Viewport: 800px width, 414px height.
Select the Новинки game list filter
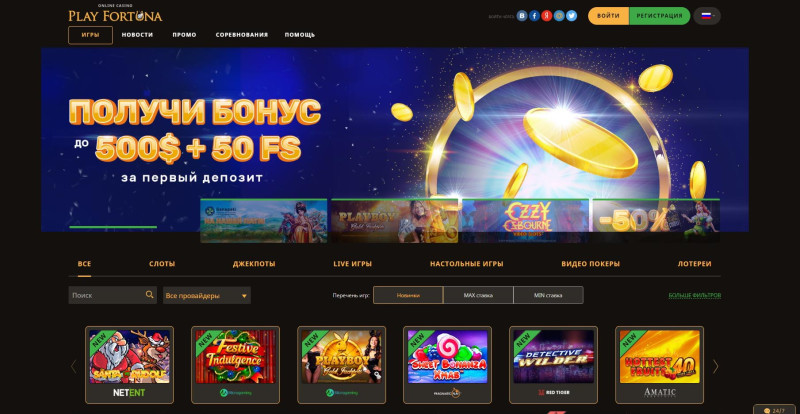click(x=408, y=295)
